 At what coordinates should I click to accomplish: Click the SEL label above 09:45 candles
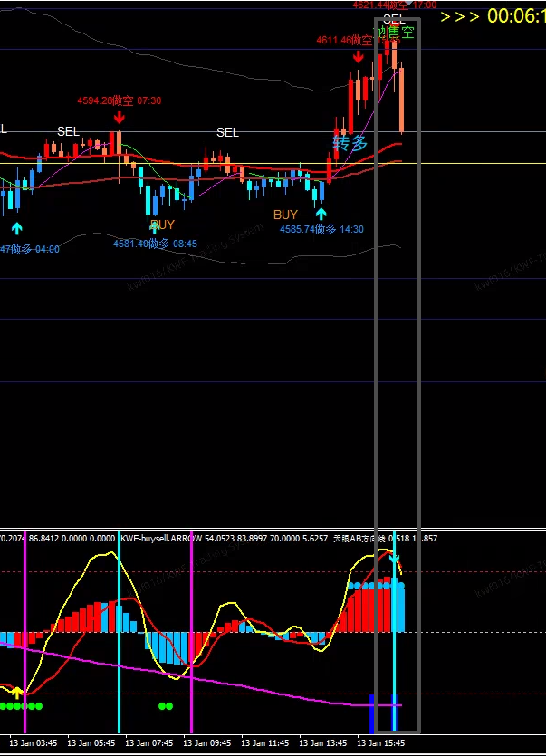coord(227,132)
